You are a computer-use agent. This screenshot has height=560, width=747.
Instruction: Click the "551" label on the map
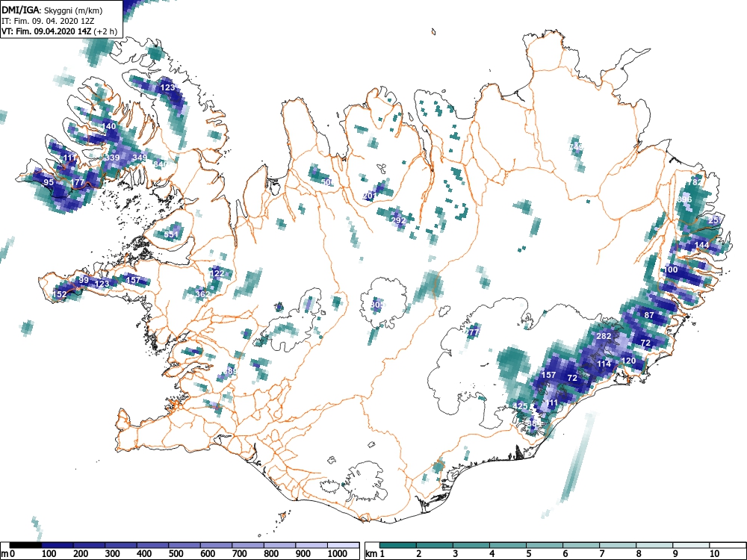[171, 234]
